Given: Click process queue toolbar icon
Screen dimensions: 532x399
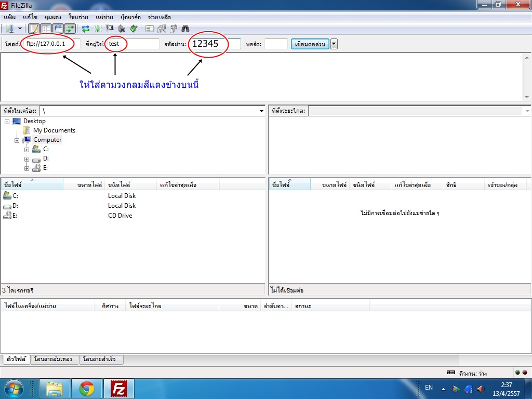Looking at the screenshot, I should pyautogui.click(x=98, y=29).
